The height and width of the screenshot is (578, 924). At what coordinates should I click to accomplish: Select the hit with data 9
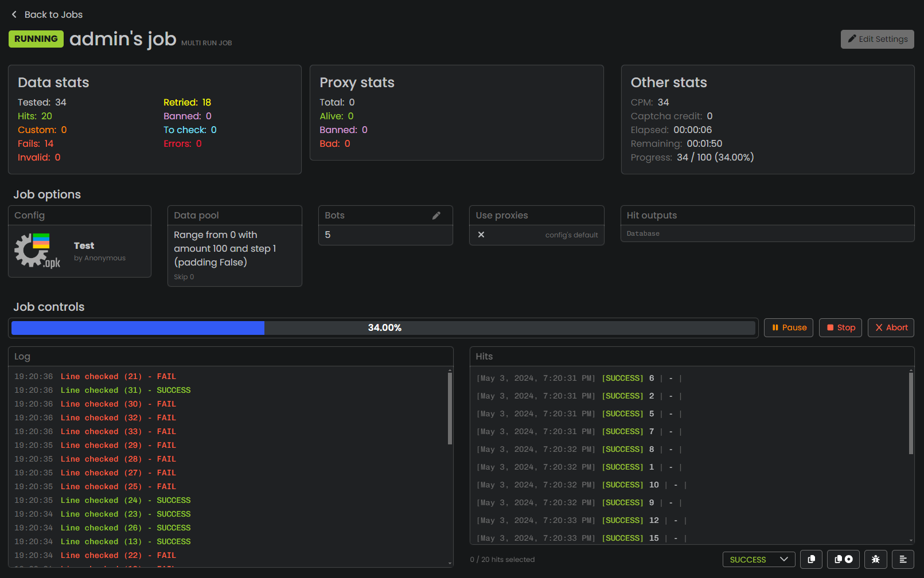pos(579,503)
